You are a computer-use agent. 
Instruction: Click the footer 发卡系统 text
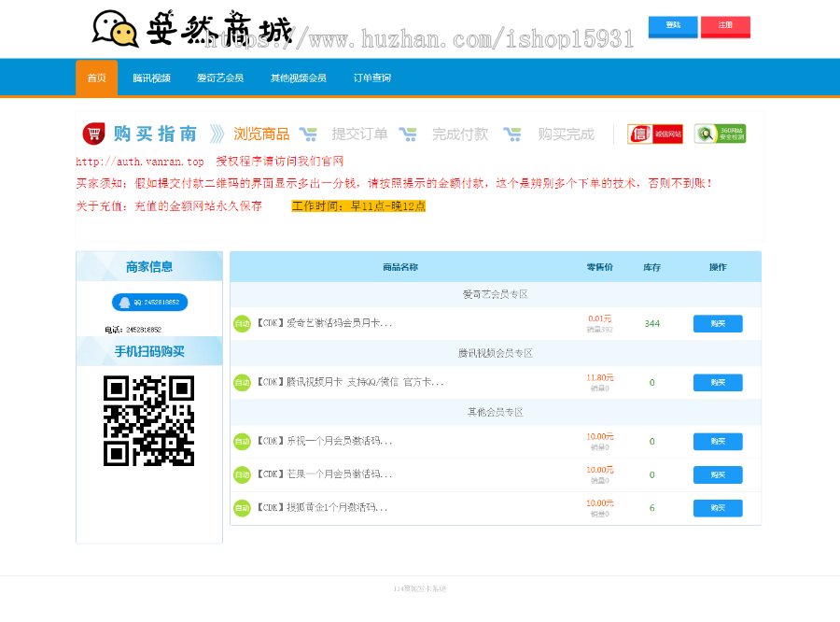(x=419, y=588)
